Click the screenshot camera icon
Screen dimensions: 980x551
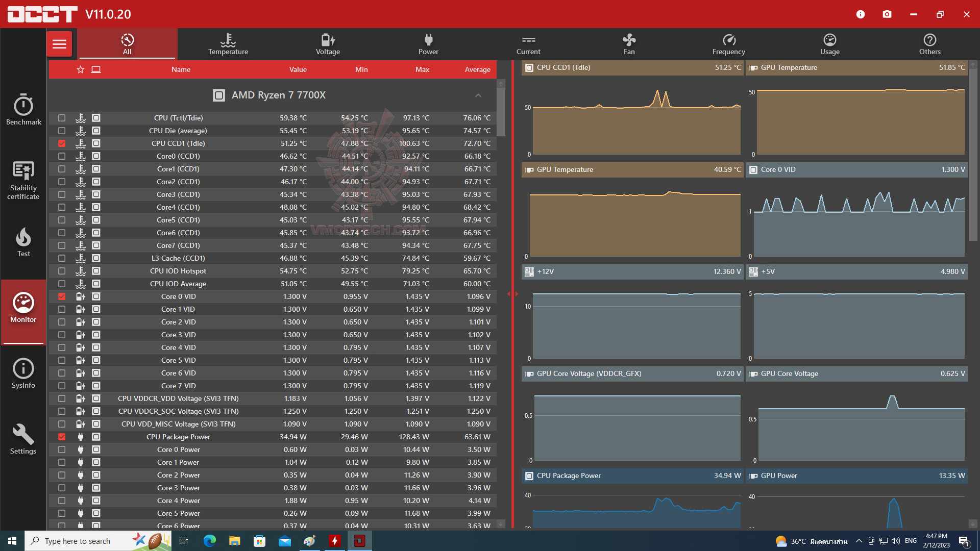[887, 14]
